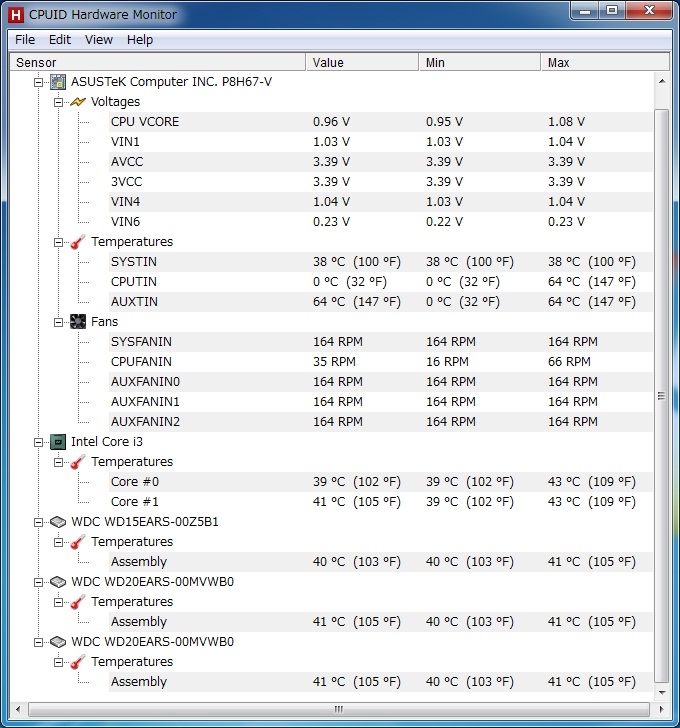
Task: Select the Core #0 temperature row
Action: [x=381, y=481]
